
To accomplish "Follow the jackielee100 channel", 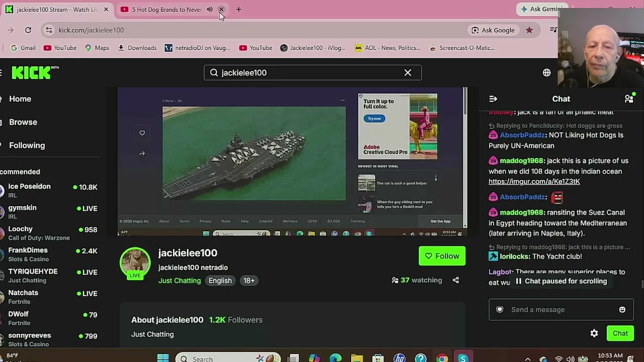I will point(442,256).
